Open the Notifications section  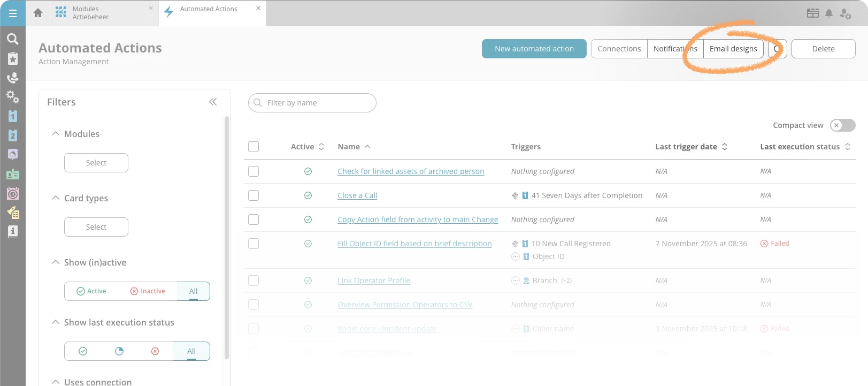[675, 49]
